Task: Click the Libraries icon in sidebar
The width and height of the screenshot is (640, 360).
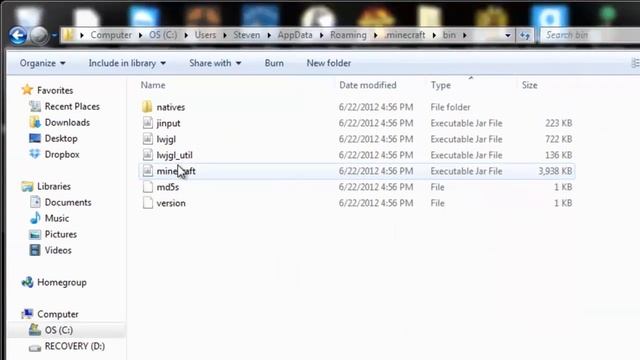Action: (27, 186)
